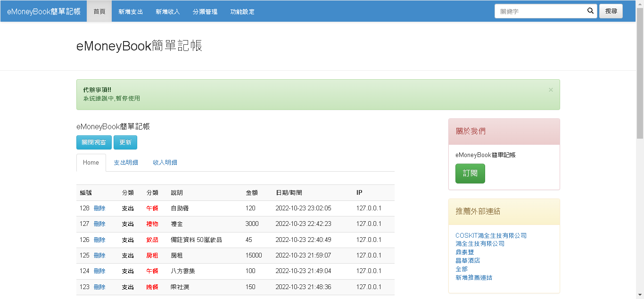
Task: Click the green 訂閱 button
Action: 470,174
